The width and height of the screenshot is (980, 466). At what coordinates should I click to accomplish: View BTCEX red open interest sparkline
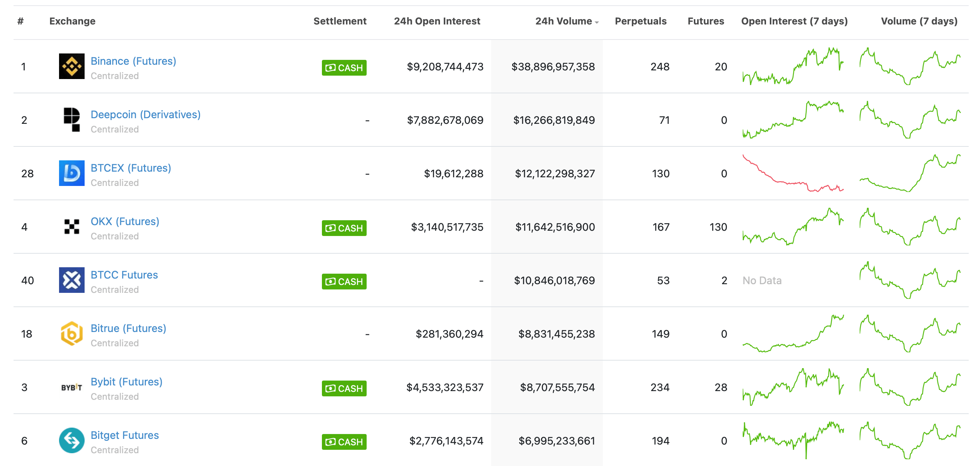[793, 173]
